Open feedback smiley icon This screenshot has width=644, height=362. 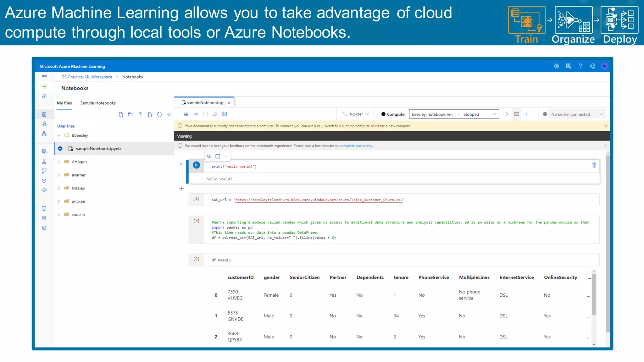[x=593, y=66]
